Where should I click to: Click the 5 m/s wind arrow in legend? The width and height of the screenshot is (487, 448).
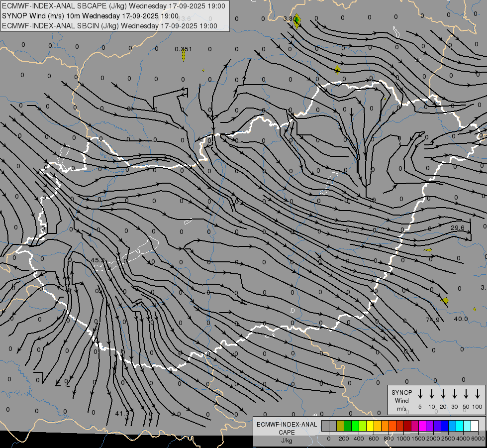420,393
